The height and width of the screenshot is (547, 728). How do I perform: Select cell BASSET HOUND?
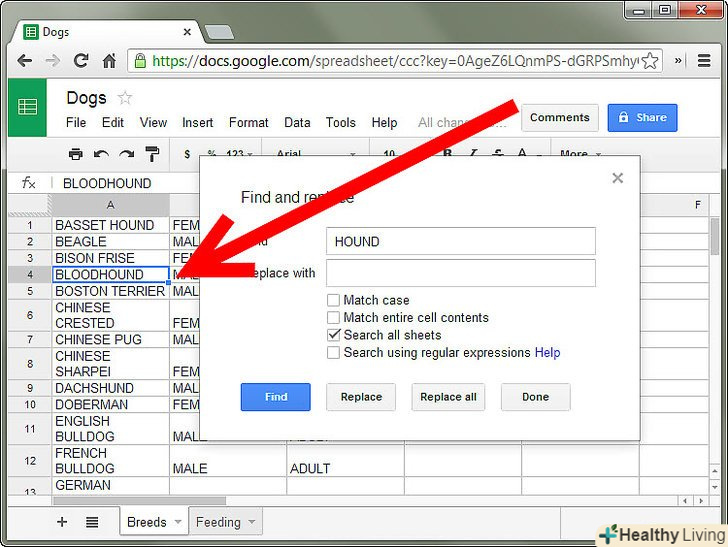pyautogui.click(x=110, y=225)
